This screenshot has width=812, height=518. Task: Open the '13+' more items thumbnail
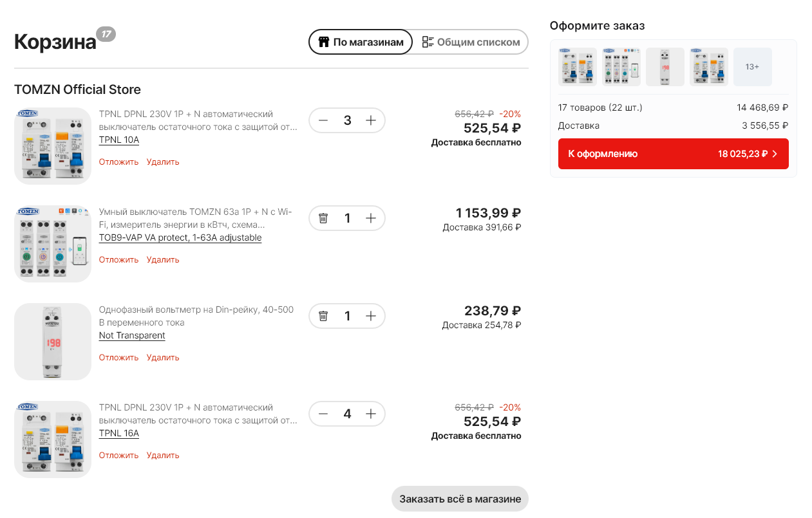coord(752,67)
